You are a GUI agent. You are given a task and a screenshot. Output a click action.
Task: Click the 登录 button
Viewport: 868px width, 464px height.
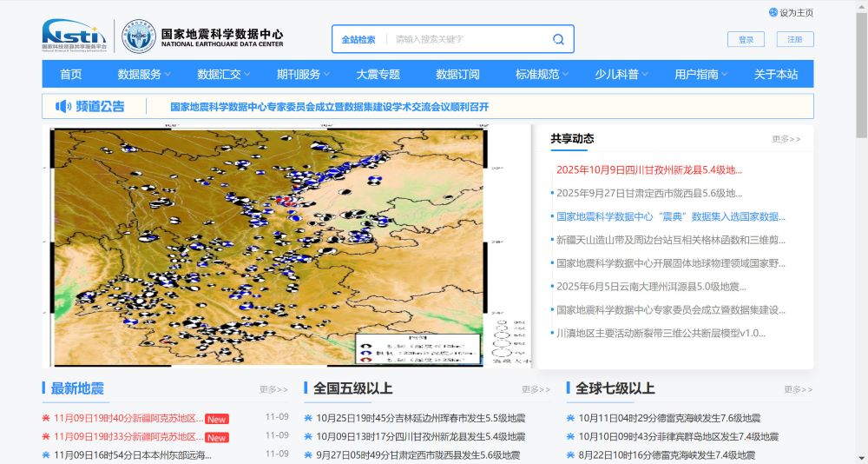[x=746, y=39]
